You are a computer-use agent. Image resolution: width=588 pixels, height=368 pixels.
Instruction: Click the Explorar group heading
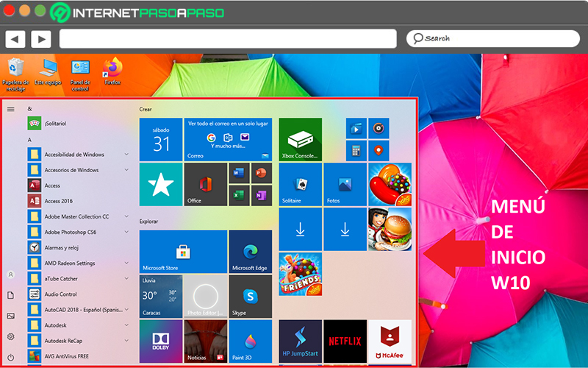tap(148, 222)
